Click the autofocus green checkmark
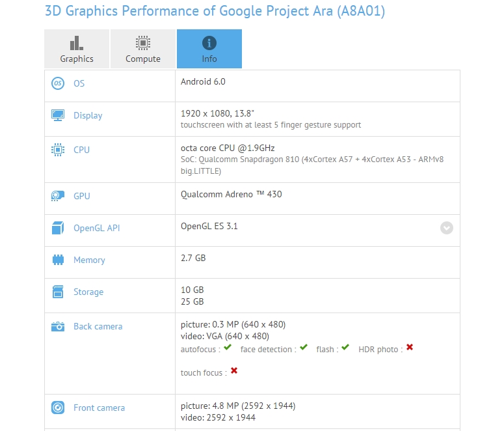 (x=228, y=348)
